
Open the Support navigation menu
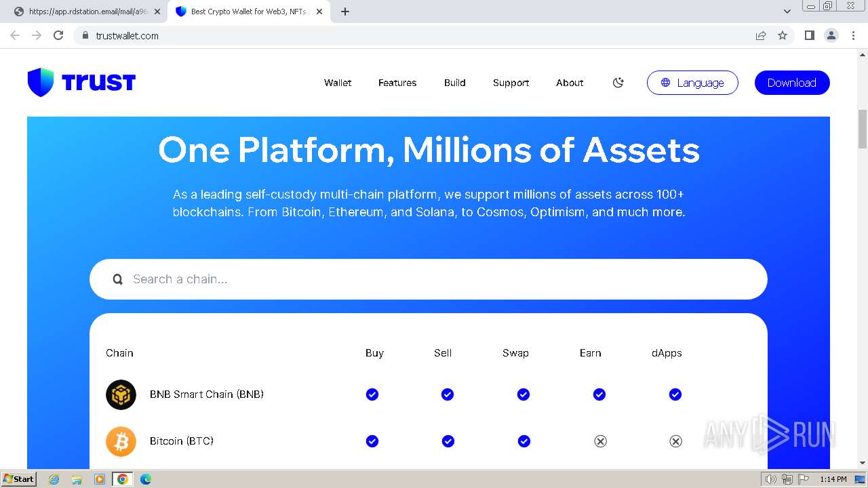(x=511, y=83)
